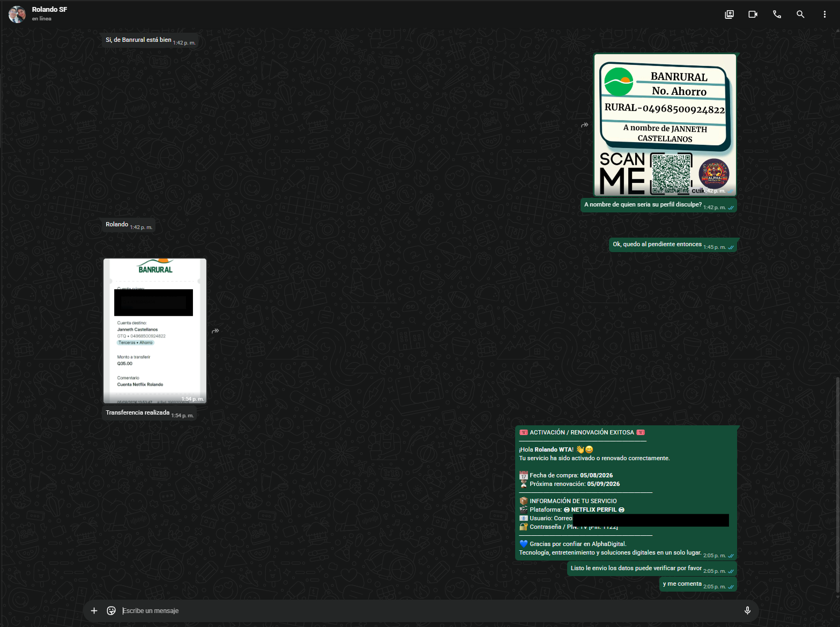Open the attach plus menu
This screenshot has width=840, height=627.
click(94, 610)
